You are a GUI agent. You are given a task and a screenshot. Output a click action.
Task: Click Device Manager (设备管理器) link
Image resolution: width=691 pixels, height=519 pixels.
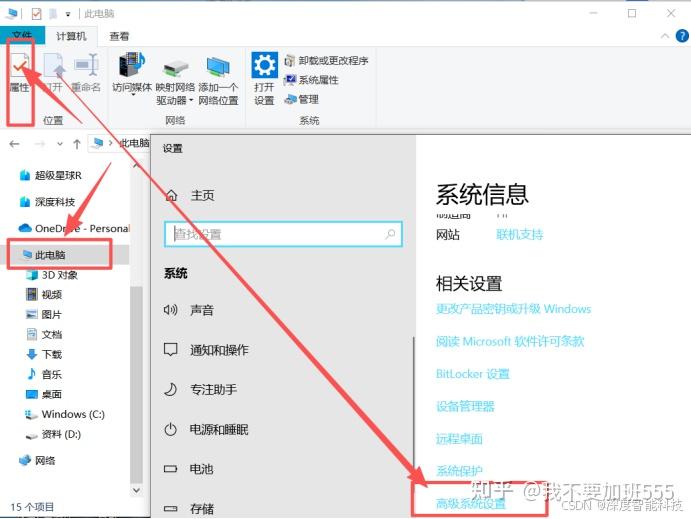(465, 406)
